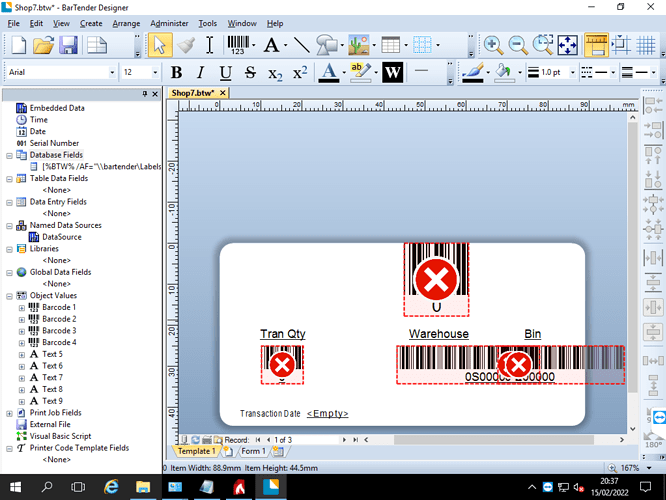666x500 pixels.
Task: Open the zoom 167% dropdown
Action: click(649, 468)
